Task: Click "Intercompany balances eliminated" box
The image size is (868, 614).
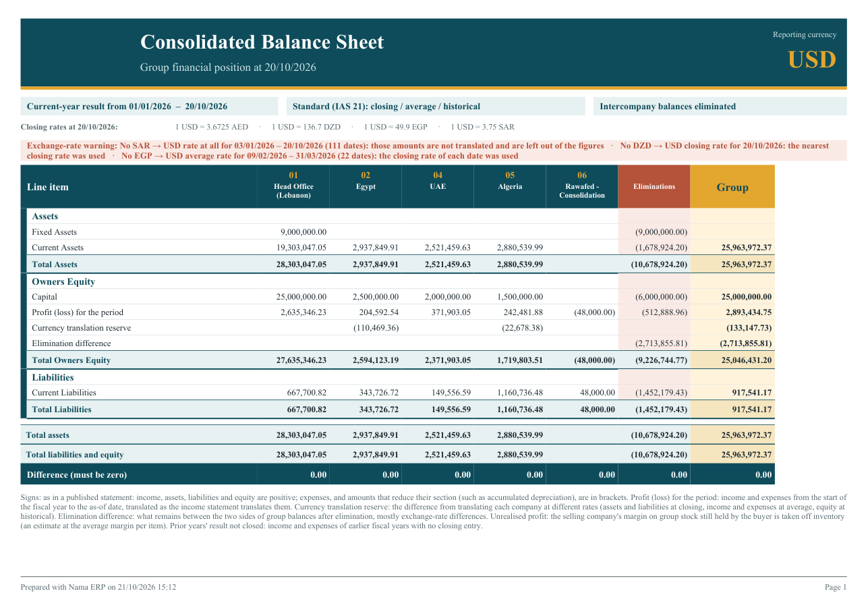Action: click(720, 107)
